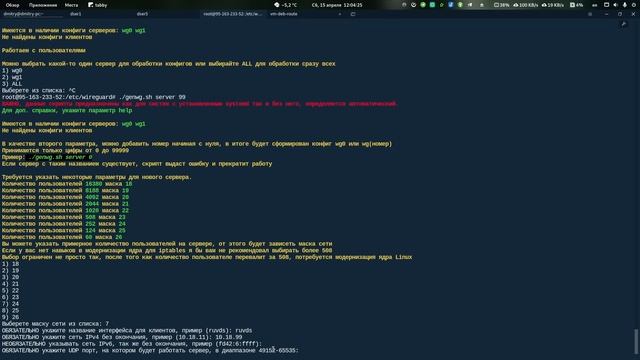The width and height of the screenshot is (640, 360).
Task: Click the line asking for the UDP port
Action: tap(150, 351)
